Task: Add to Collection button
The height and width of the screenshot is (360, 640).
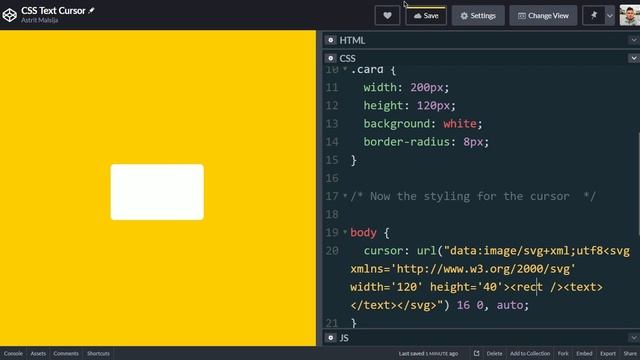Action: pyautogui.click(x=530, y=353)
